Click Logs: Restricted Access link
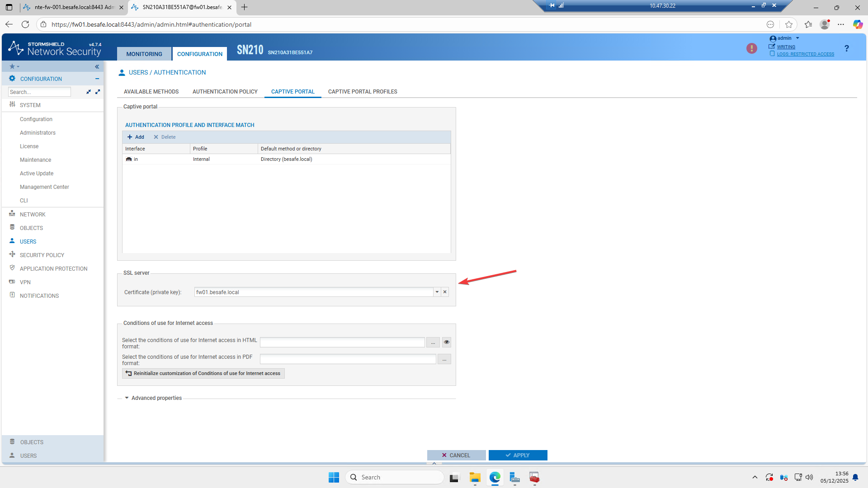Viewport: 868px width, 488px height. [x=805, y=54]
